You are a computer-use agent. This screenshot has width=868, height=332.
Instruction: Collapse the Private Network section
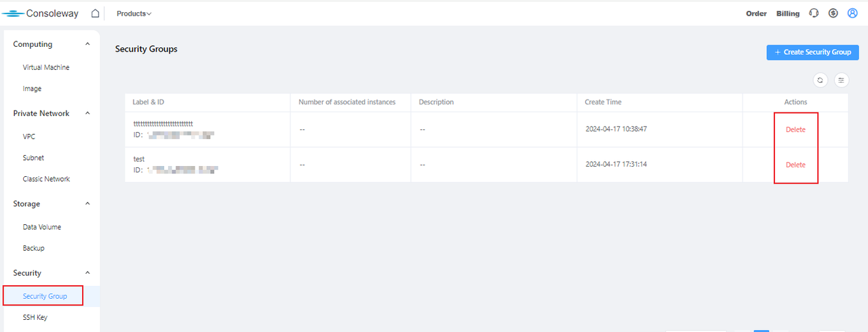87,114
